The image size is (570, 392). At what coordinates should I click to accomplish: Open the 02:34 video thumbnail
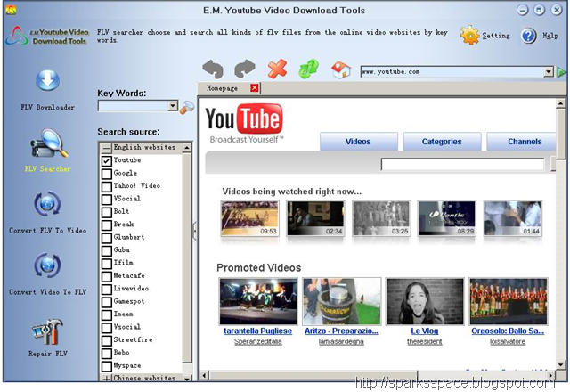coord(315,218)
